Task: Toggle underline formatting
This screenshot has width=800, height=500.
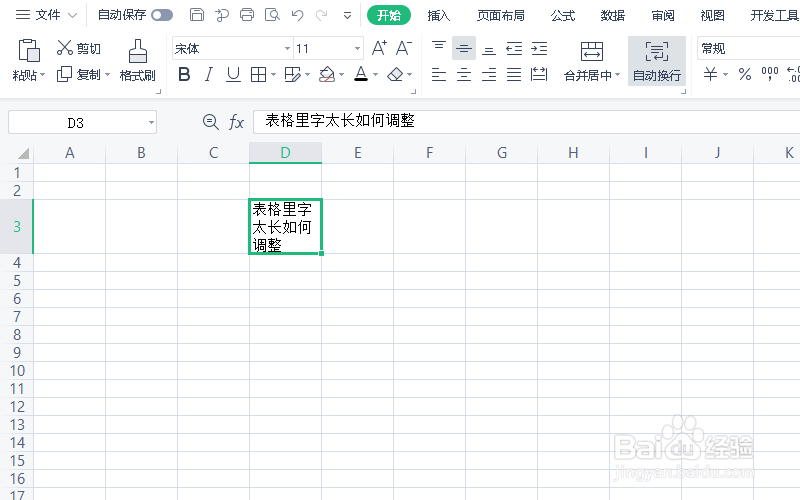Action: (x=233, y=74)
